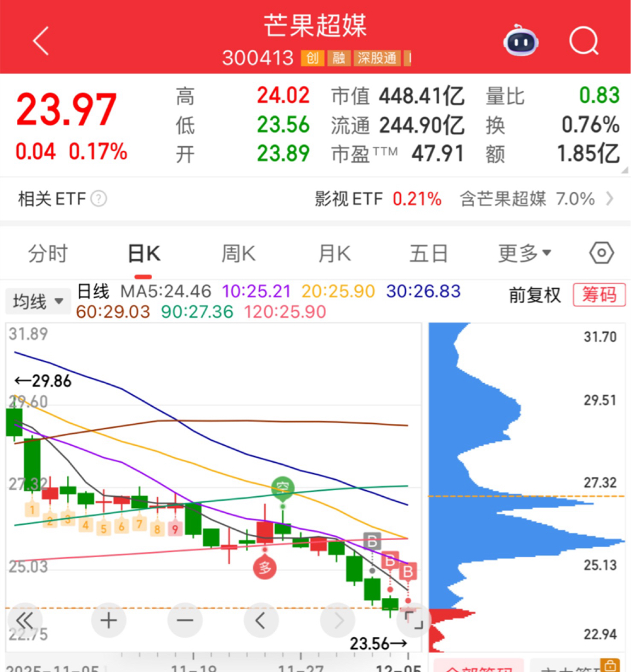Tap the turnover rate 0.76%

(x=590, y=125)
